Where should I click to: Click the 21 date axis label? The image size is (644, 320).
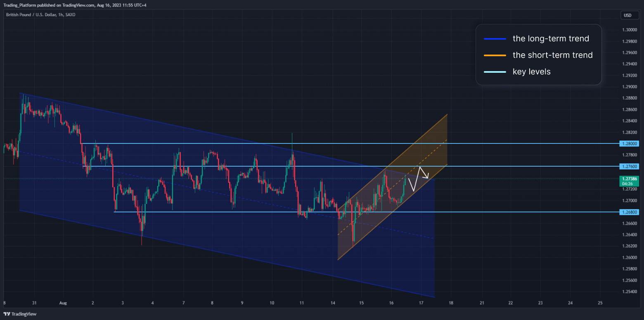coord(481,303)
